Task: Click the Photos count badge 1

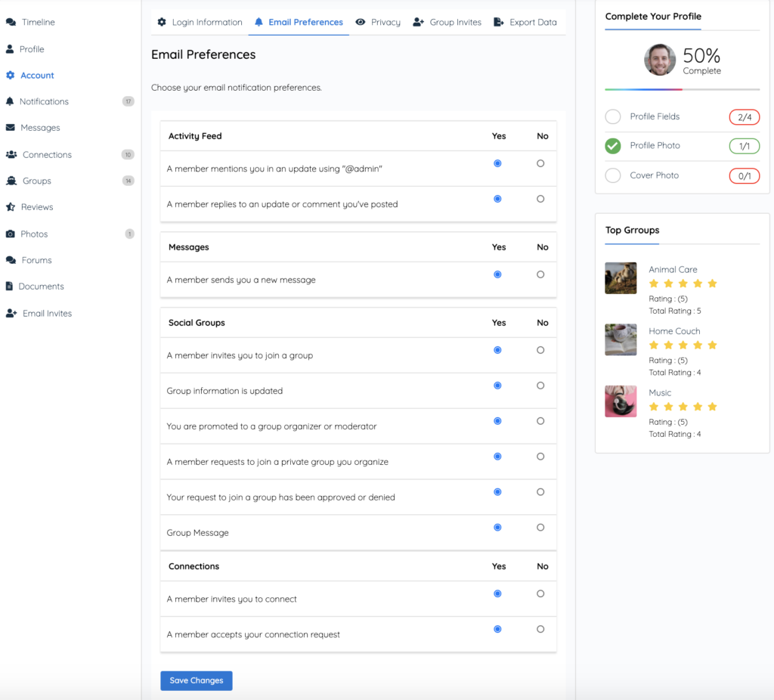Action: (x=130, y=234)
